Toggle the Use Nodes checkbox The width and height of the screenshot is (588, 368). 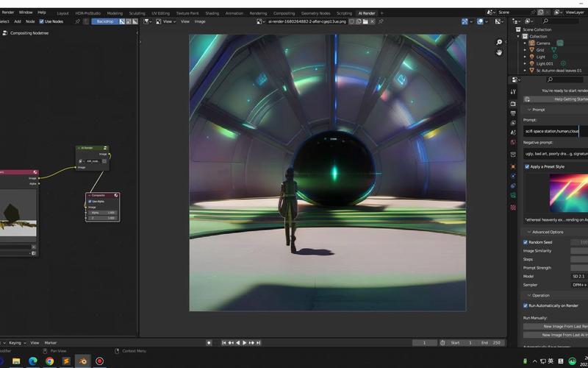pyautogui.click(x=42, y=22)
